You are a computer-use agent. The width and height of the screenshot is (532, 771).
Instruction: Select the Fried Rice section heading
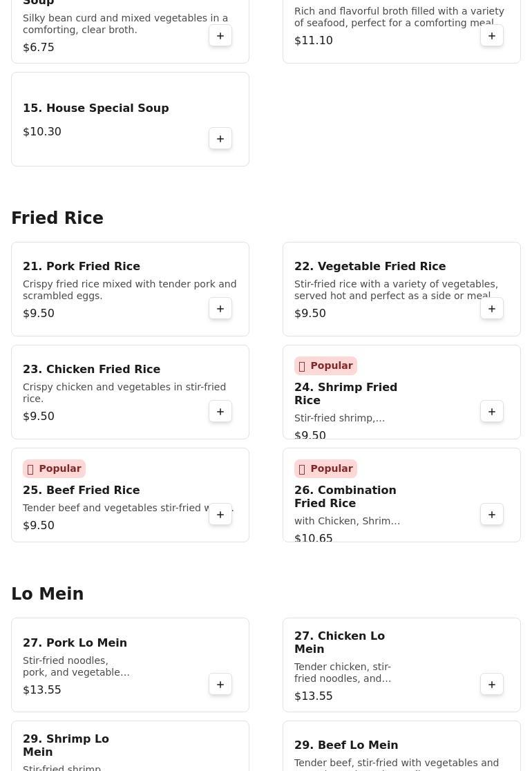click(x=57, y=218)
